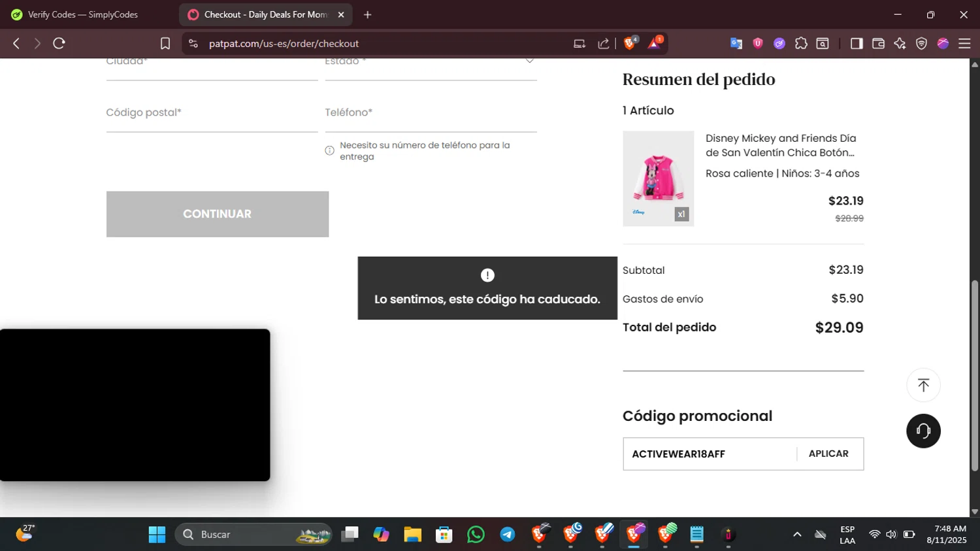This screenshot has height=551, width=980.
Task: Close the Checkout tab
Action: coord(341,14)
